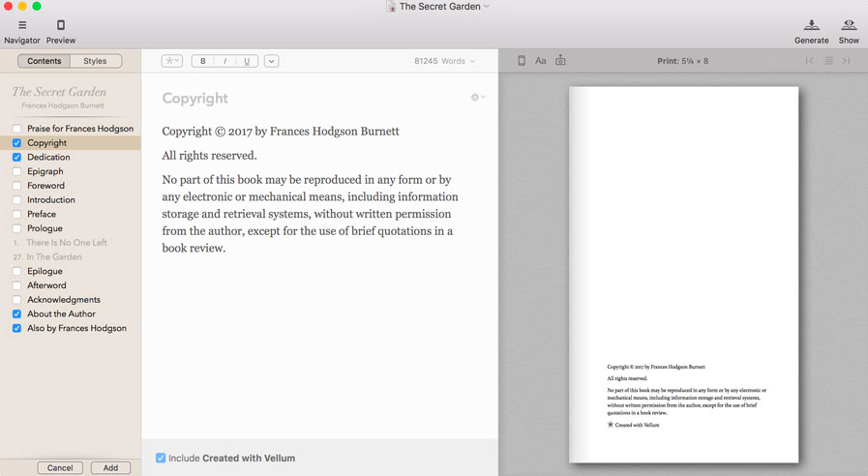Click the Frances Hodgson Burnett author subtitle
The height and width of the screenshot is (476, 868).
coord(63,105)
